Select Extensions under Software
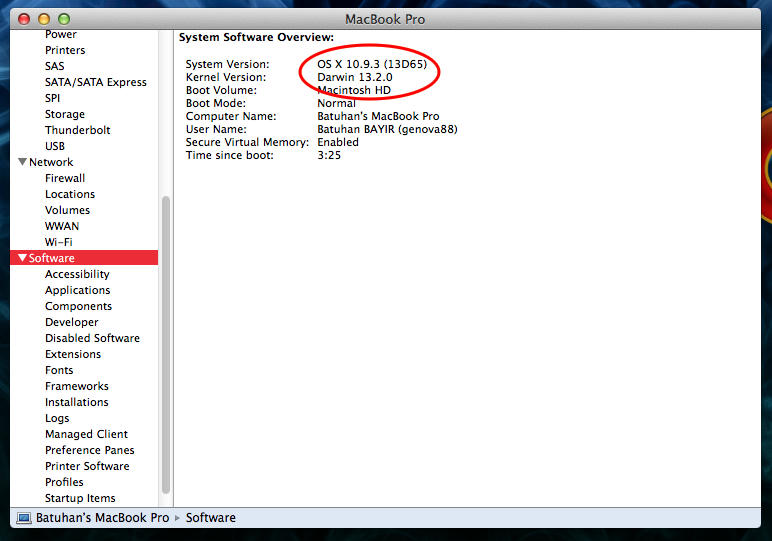The image size is (772, 541). tap(72, 354)
